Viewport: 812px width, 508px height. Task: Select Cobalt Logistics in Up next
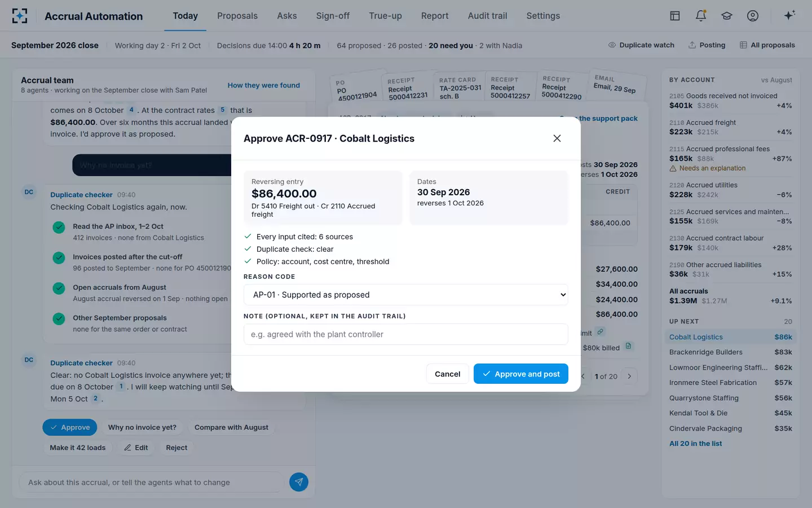(x=731, y=337)
